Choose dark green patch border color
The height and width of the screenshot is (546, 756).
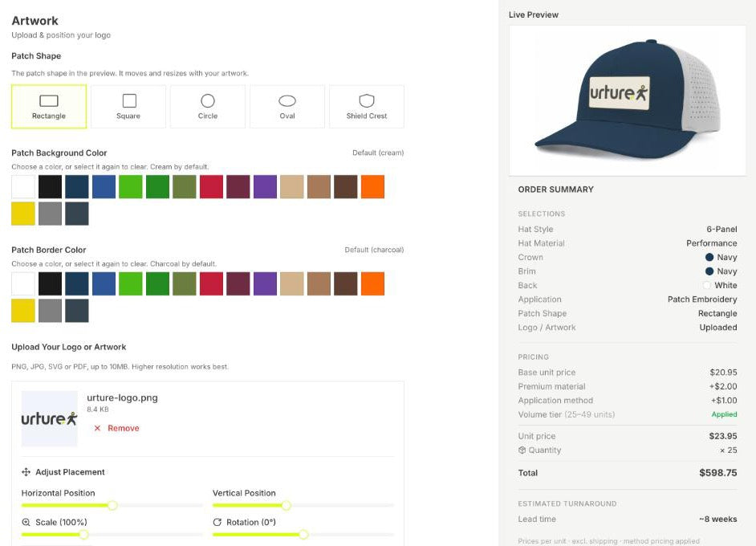(x=157, y=283)
